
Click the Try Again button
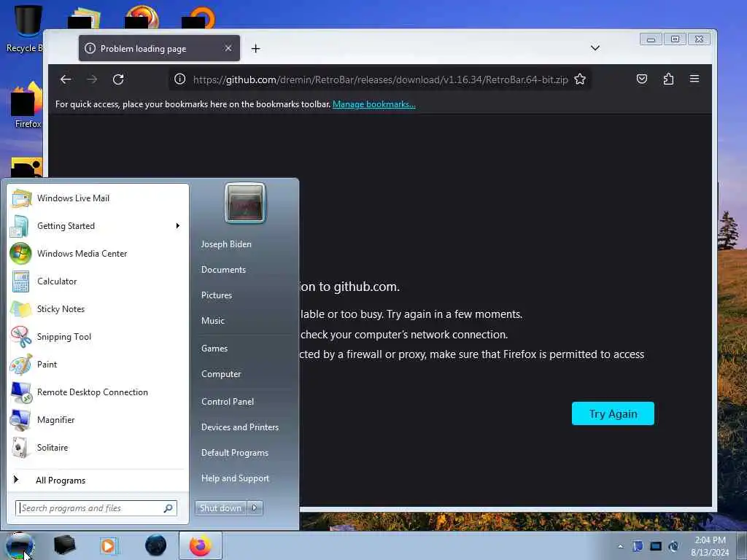(x=613, y=413)
